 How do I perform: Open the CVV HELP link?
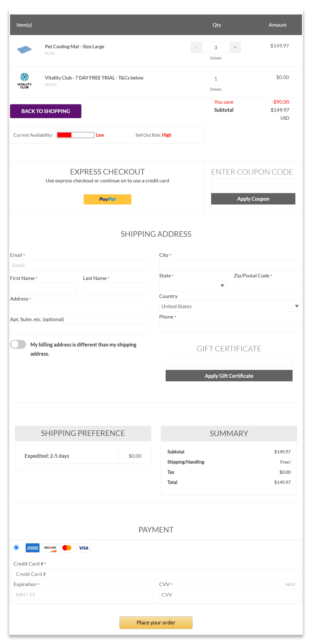(290, 584)
